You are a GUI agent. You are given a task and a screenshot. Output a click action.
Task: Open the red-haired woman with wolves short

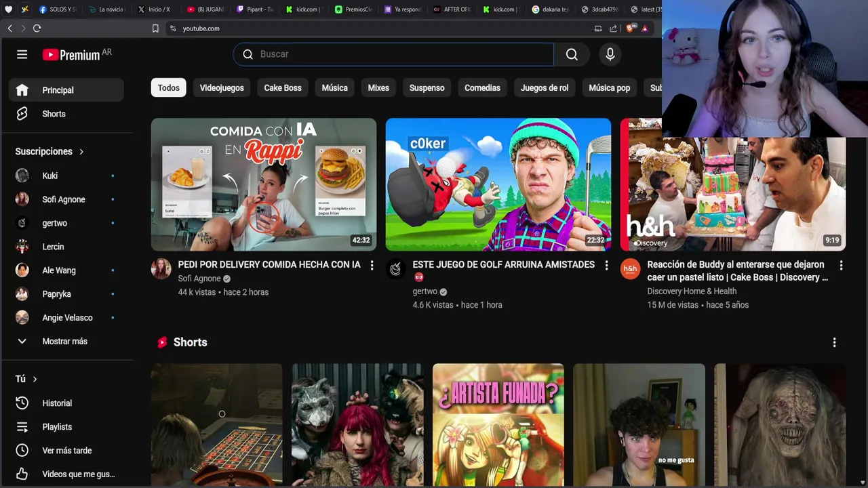357,425
